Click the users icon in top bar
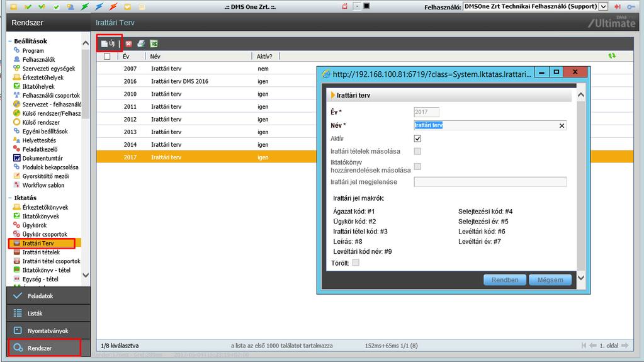Image resolution: width=644 pixels, height=362 pixels. coord(71,6)
